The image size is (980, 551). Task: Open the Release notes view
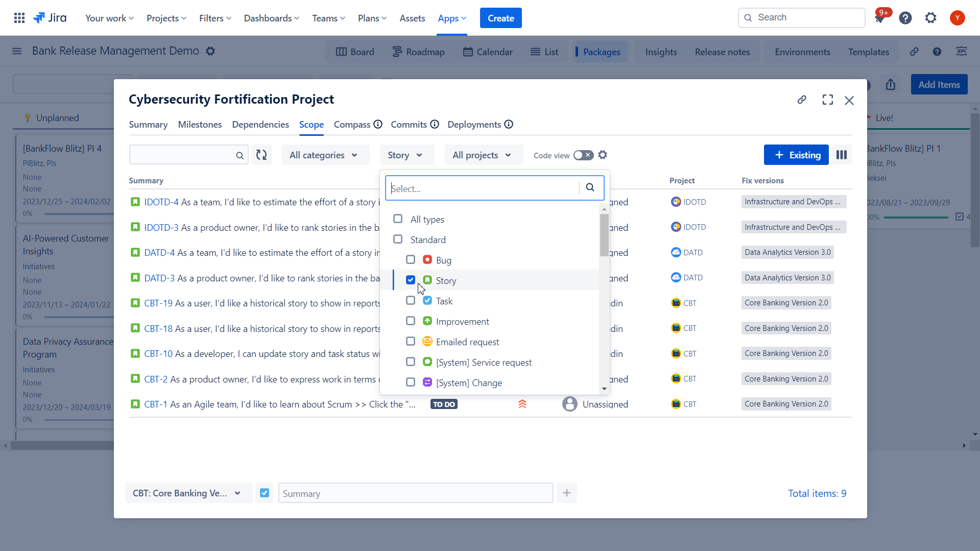click(722, 52)
